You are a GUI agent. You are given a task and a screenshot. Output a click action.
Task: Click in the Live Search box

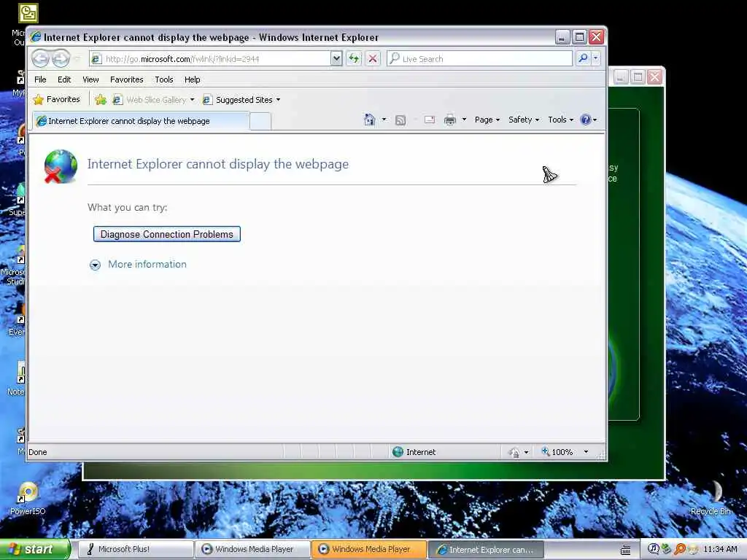(480, 58)
